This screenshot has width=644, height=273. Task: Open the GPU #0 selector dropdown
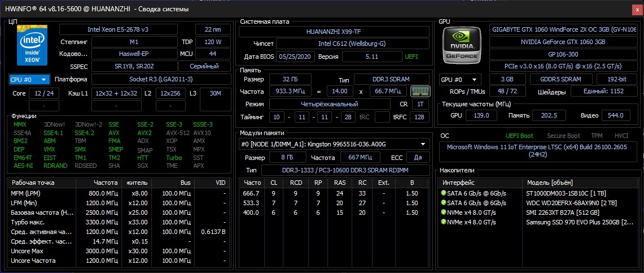pyautogui.click(x=459, y=80)
